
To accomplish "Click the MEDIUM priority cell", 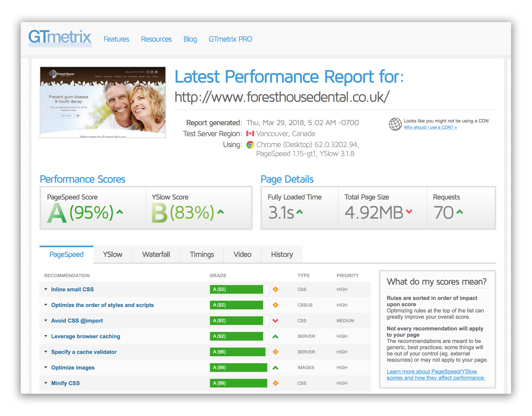I will (x=345, y=321).
